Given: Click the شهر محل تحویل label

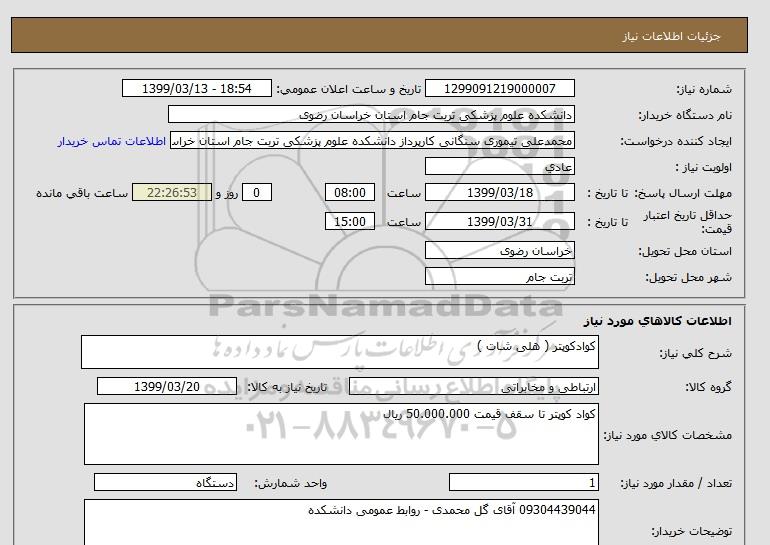Looking at the screenshot, I should point(688,277).
